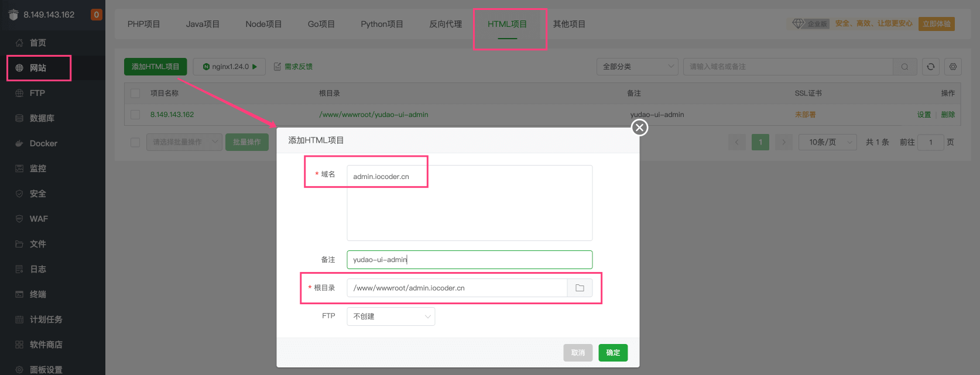980x375 pixels.
Task: Click the green 确定 confirm button
Action: (612, 353)
